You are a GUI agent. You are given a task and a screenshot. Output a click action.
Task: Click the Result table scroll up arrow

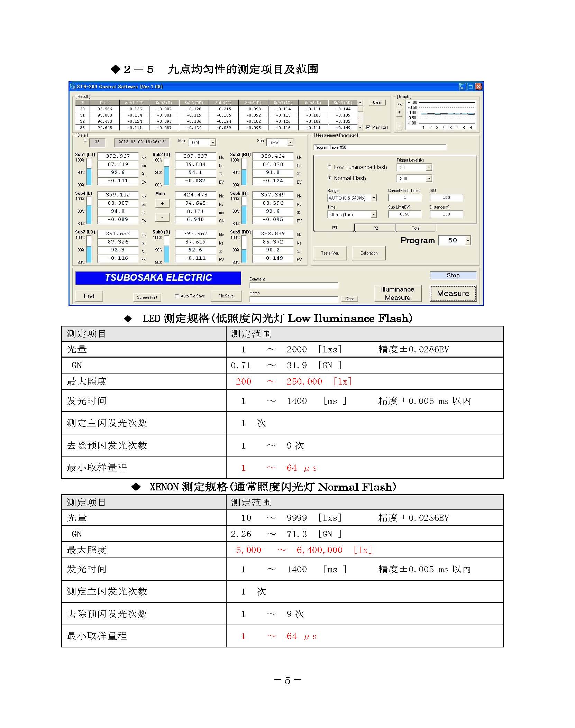pyautogui.click(x=360, y=102)
